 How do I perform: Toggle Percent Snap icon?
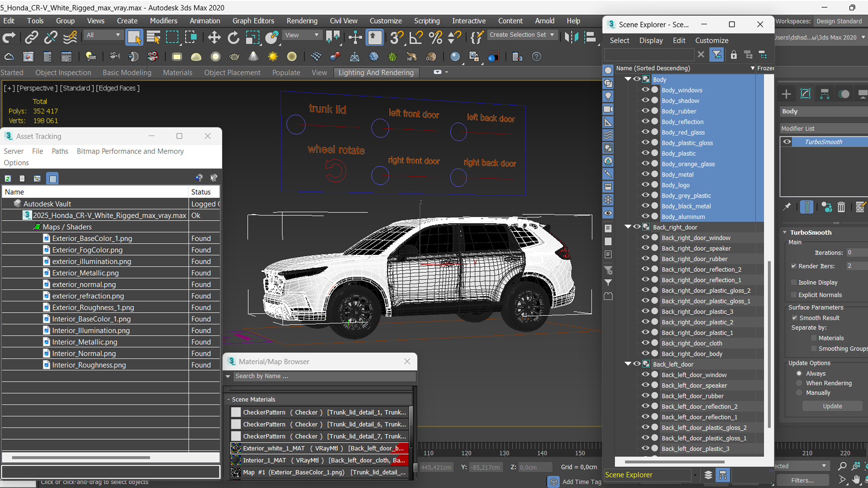435,38
